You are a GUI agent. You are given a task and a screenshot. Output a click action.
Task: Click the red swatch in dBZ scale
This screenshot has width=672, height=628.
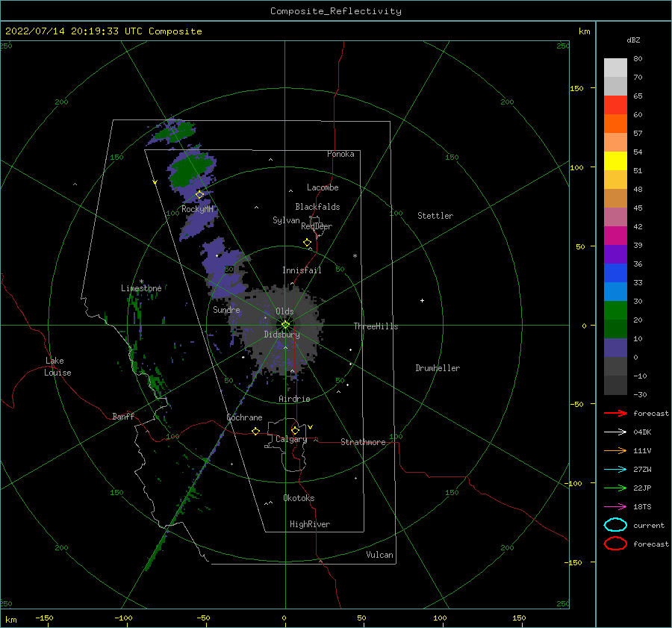(x=615, y=105)
